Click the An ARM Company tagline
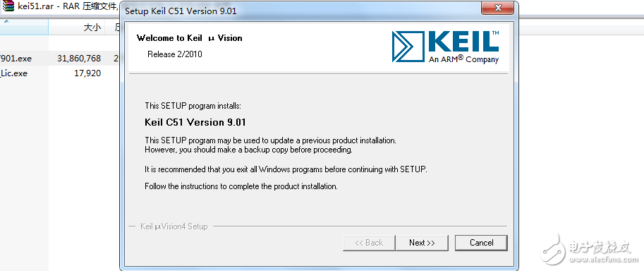 click(x=463, y=59)
